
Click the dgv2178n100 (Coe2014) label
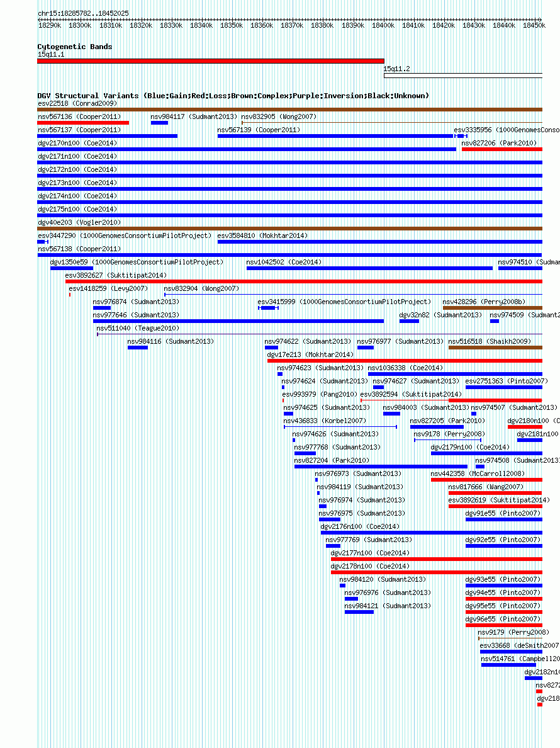371,567
